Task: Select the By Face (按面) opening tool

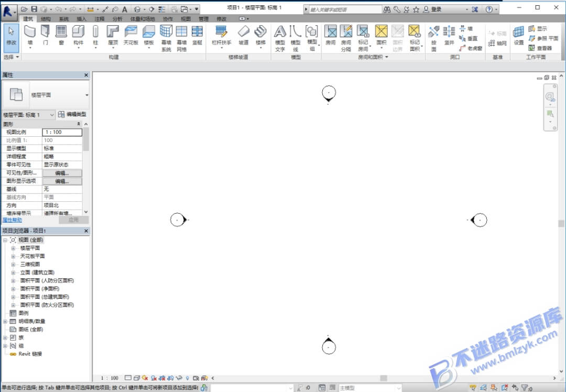Action: point(433,38)
